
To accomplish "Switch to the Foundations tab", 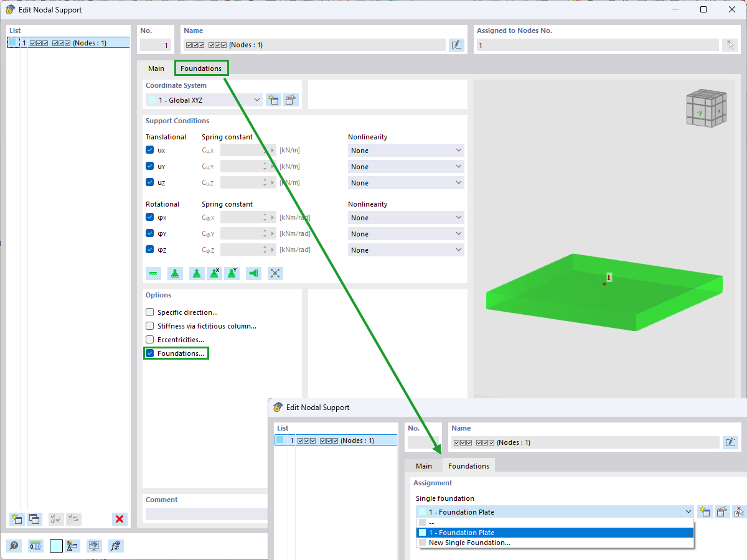I will 201,68.
